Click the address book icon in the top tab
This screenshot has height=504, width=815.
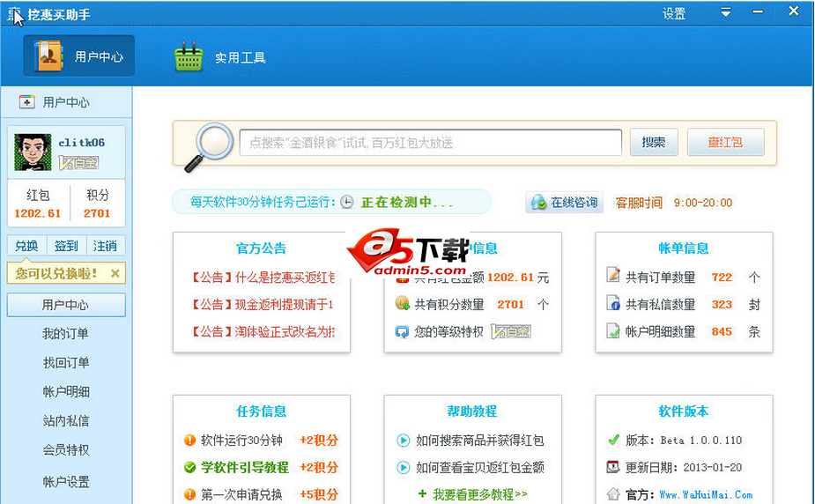click(48, 56)
